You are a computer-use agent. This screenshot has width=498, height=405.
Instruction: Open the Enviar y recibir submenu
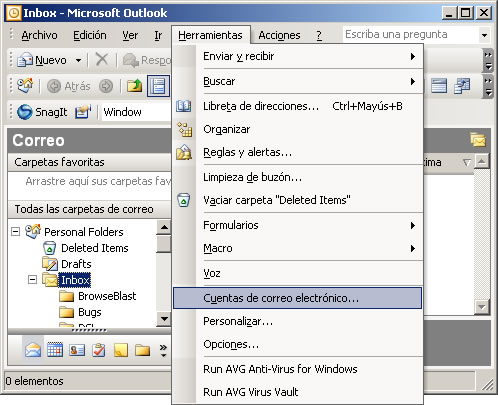coord(298,56)
